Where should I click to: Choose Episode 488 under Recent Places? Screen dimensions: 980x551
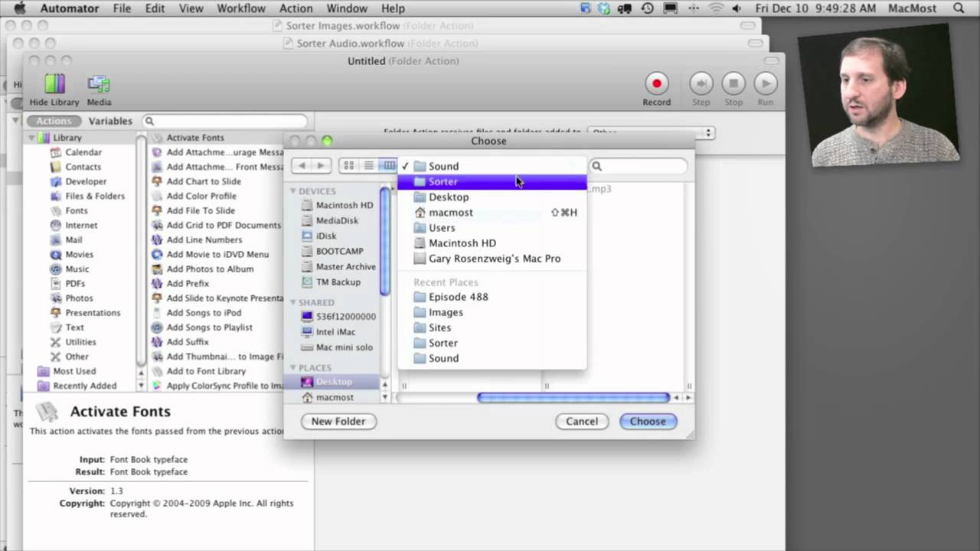click(492, 297)
